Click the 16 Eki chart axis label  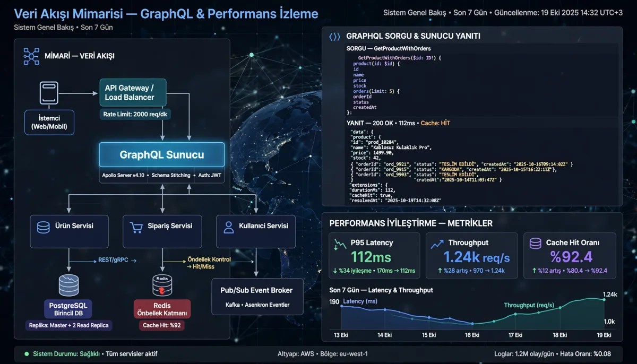(472, 335)
